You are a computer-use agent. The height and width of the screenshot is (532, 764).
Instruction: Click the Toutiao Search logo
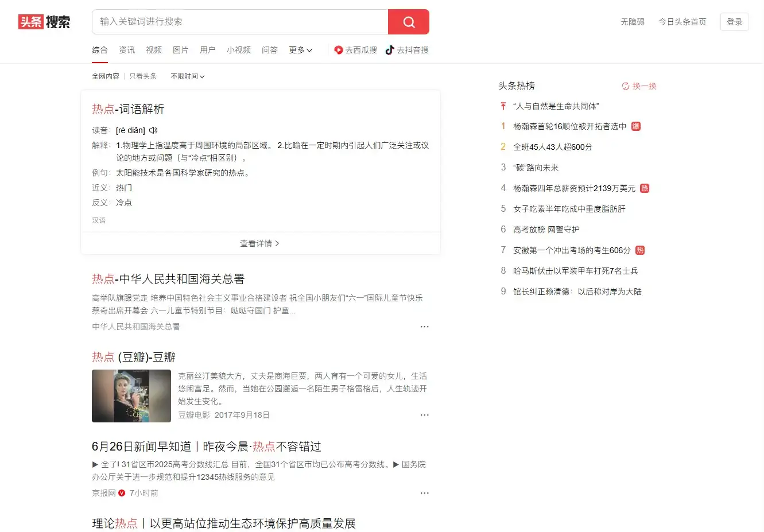click(x=44, y=22)
